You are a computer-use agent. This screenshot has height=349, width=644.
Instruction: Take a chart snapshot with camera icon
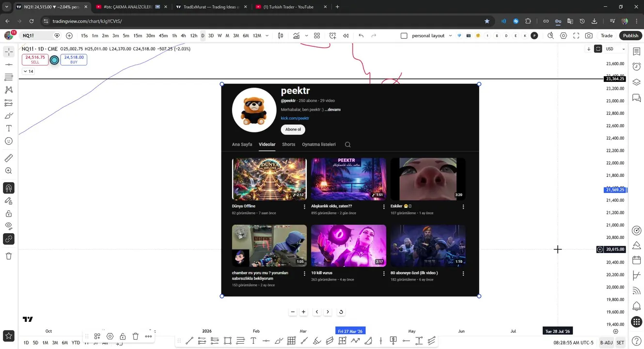[589, 35]
